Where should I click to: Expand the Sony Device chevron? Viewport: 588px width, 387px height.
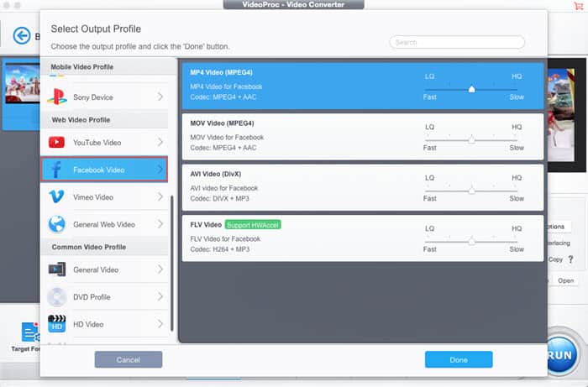tap(160, 97)
